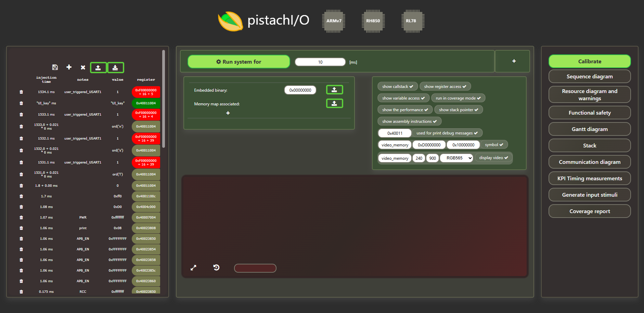Click the save floppy disk icon
This screenshot has width=644, height=313.
(55, 67)
